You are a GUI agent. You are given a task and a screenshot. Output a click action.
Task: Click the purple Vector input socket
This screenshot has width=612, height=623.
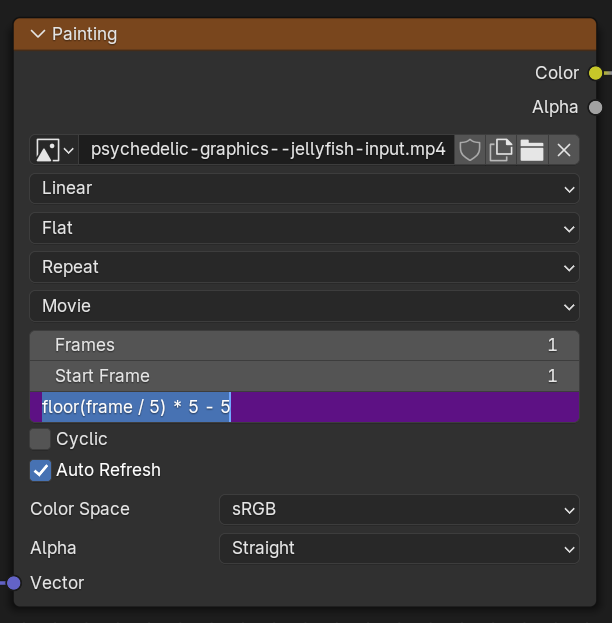pos(14,583)
